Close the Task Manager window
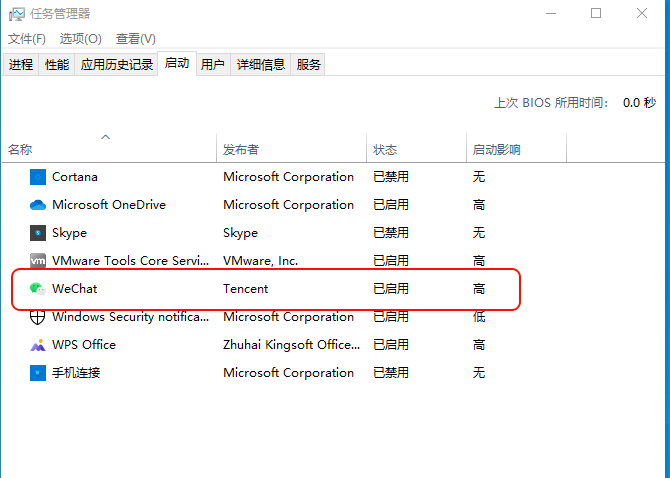This screenshot has height=478, width=670. click(x=642, y=14)
